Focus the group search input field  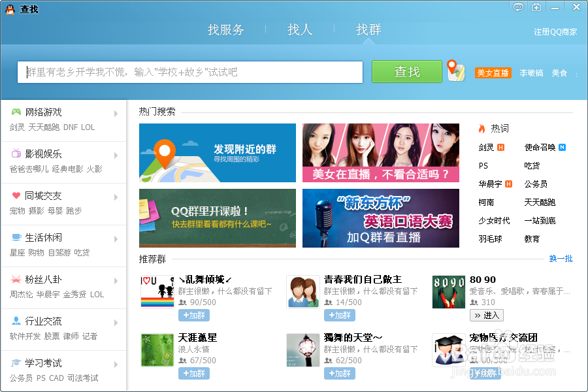[190, 72]
